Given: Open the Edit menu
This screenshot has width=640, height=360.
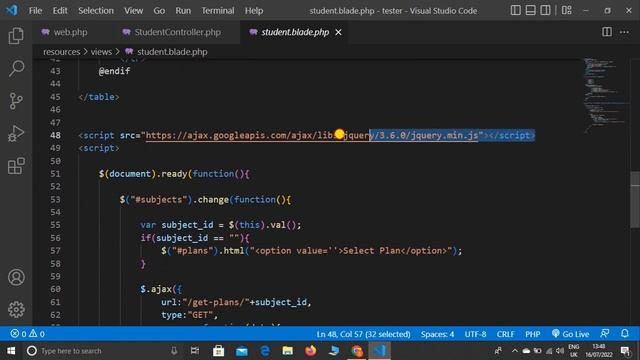Looking at the screenshot, I should [x=60, y=11].
